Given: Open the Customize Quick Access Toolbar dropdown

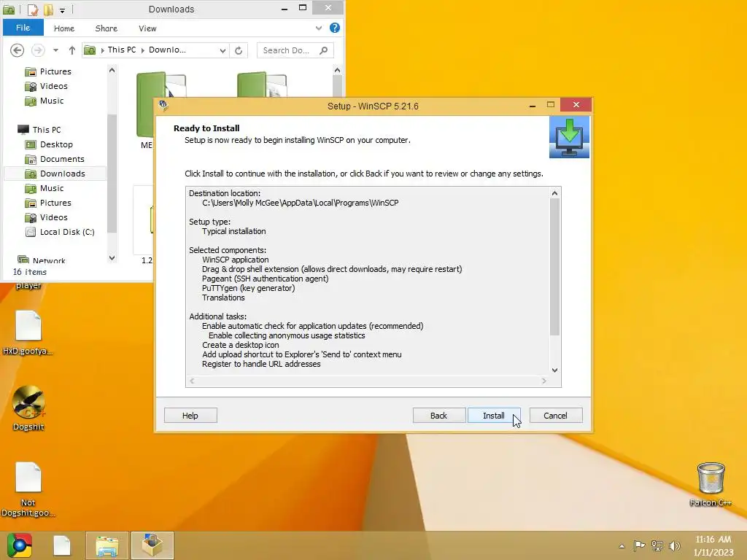Looking at the screenshot, I should [x=63, y=9].
